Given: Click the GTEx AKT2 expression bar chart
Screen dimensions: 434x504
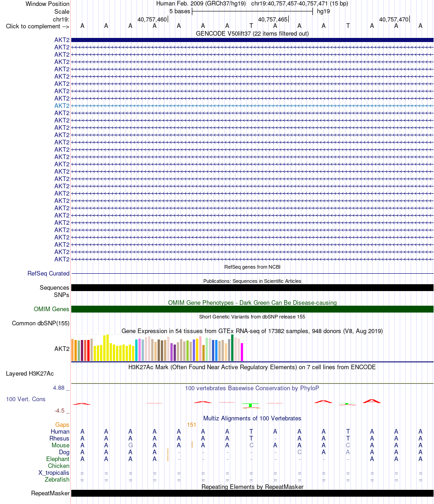Looking at the screenshot, I should (157, 348).
